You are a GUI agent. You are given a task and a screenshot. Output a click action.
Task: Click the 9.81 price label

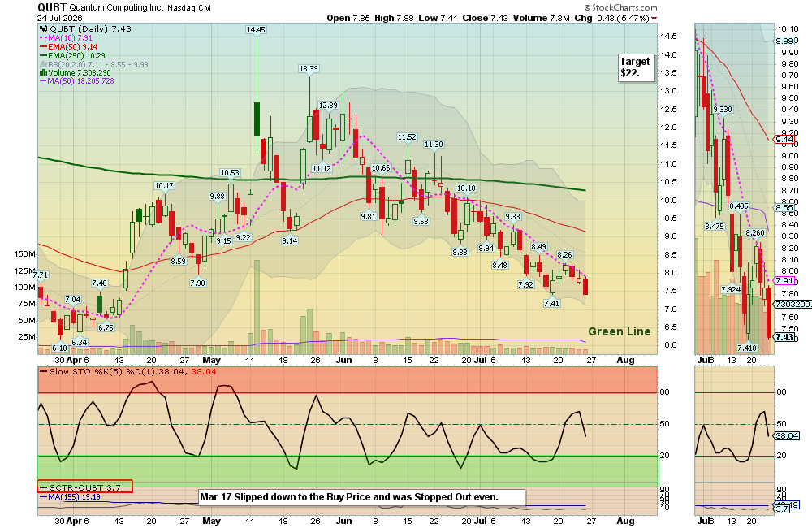click(x=368, y=217)
